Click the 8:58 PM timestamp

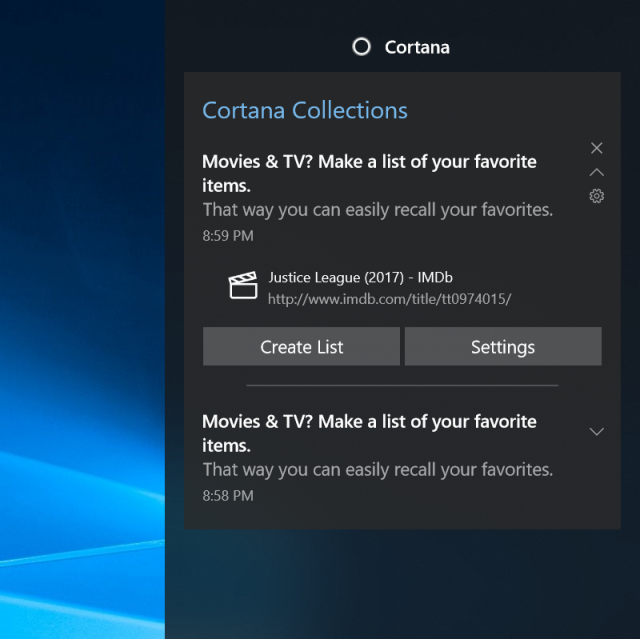(228, 495)
